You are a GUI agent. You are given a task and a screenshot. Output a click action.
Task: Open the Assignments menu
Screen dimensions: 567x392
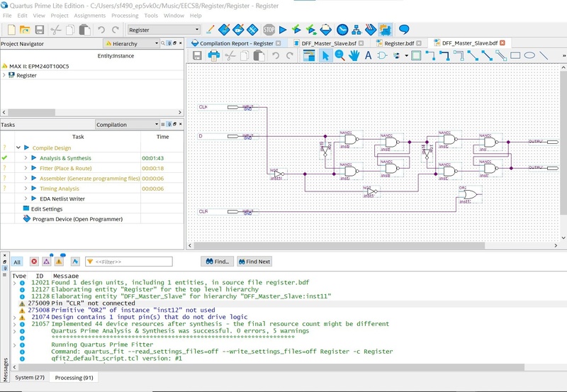(x=89, y=15)
